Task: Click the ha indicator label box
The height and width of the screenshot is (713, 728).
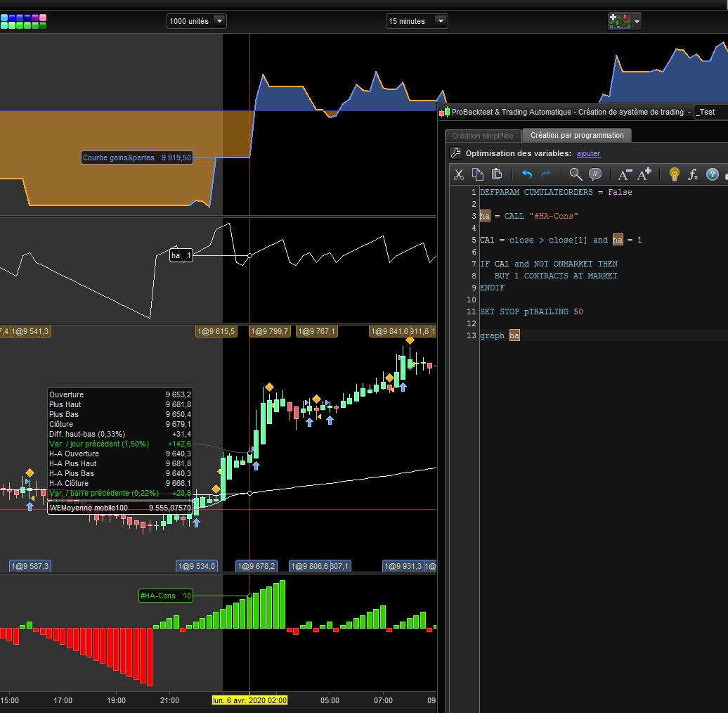Action: pyautogui.click(x=181, y=255)
